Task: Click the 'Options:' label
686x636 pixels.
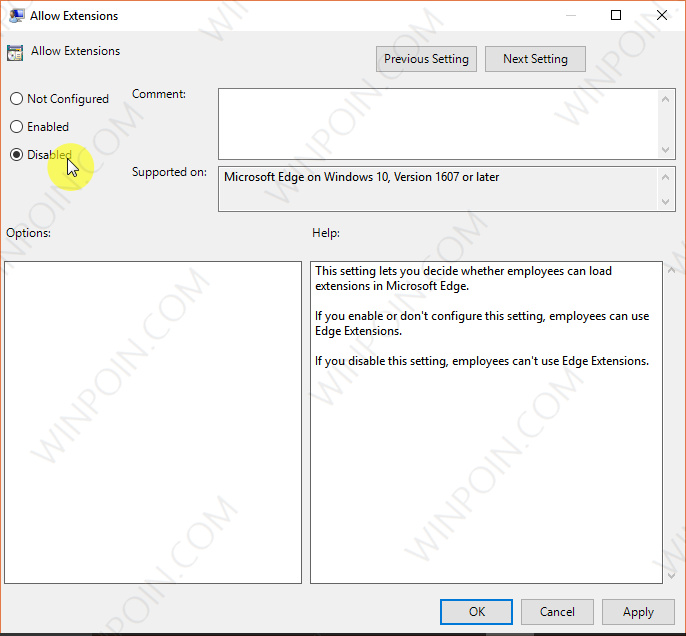Action: (x=28, y=233)
